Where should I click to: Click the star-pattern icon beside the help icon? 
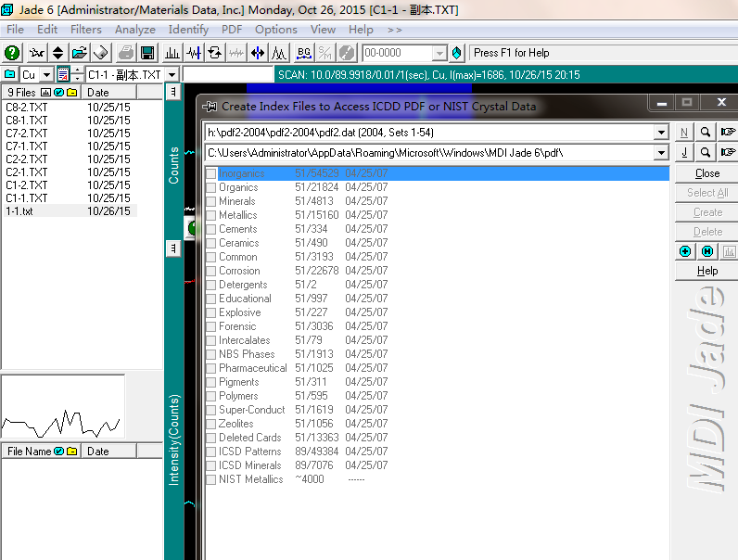[36, 53]
